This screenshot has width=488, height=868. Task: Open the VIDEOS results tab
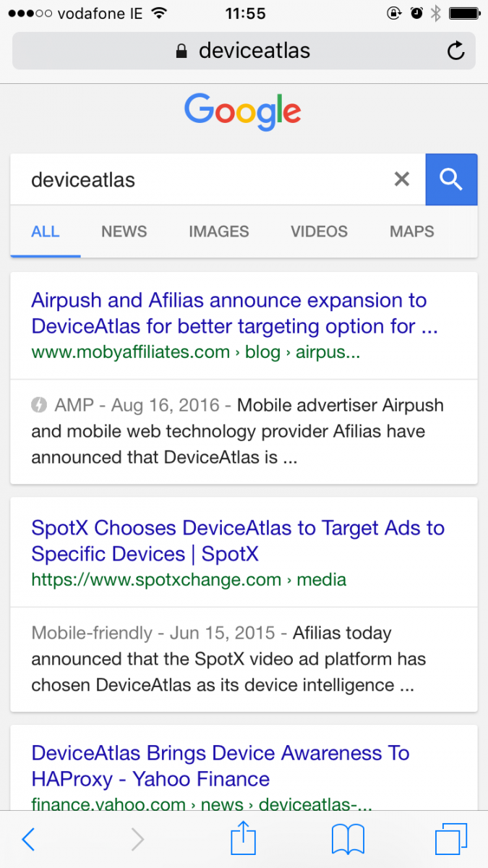(x=319, y=231)
